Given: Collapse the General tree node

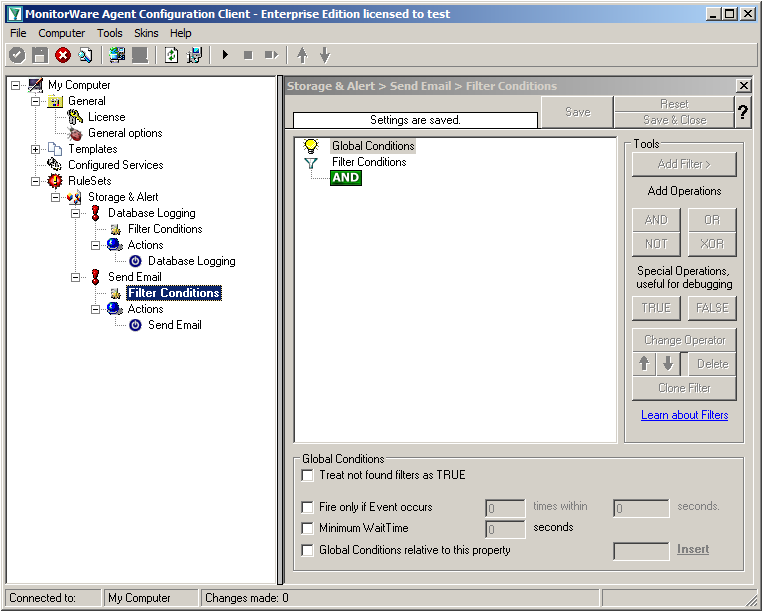Looking at the screenshot, I should coord(36,101).
